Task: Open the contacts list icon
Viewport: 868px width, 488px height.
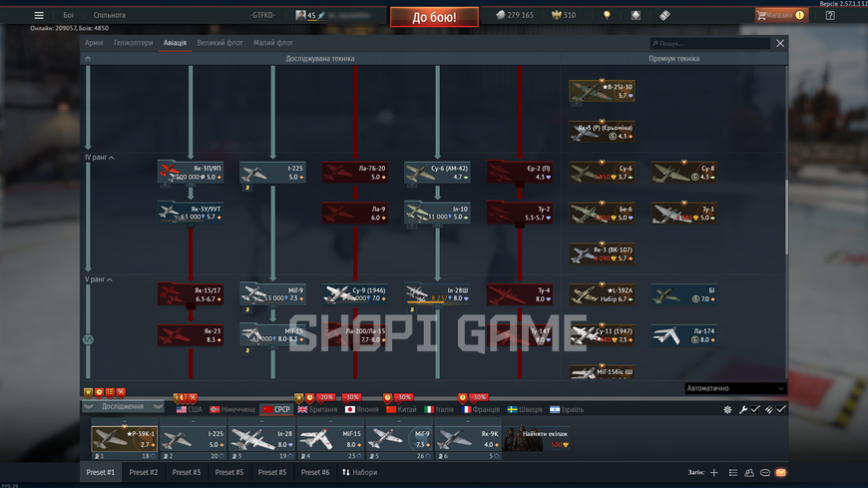Action: click(733, 472)
